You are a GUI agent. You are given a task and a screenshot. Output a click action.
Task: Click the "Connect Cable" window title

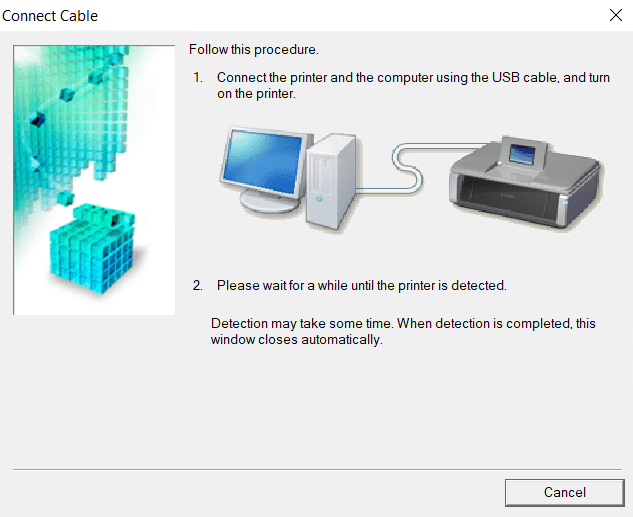point(50,16)
